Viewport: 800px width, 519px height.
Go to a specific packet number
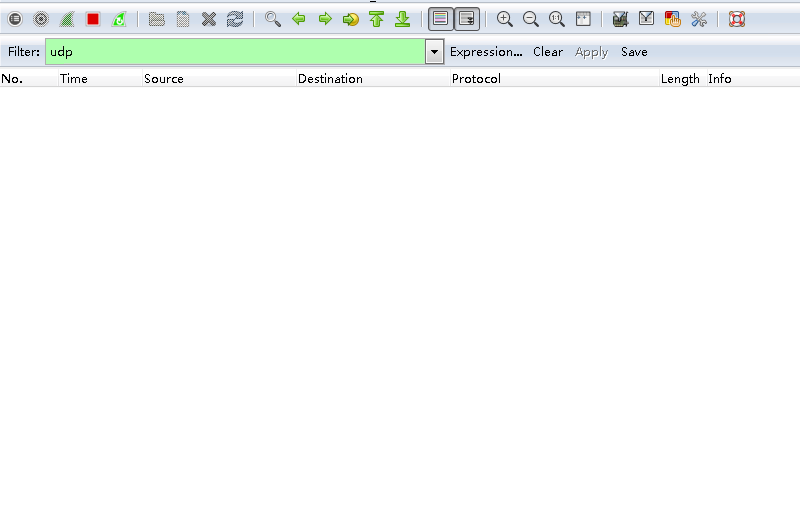point(351,19)
